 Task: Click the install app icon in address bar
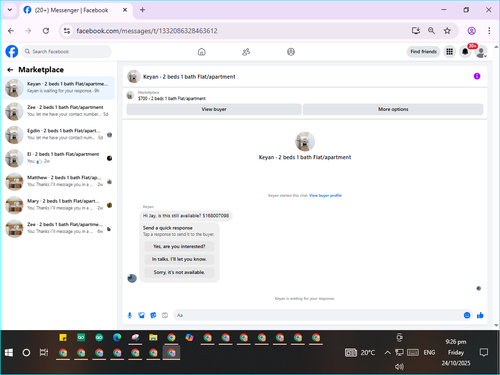pos(416,31)
